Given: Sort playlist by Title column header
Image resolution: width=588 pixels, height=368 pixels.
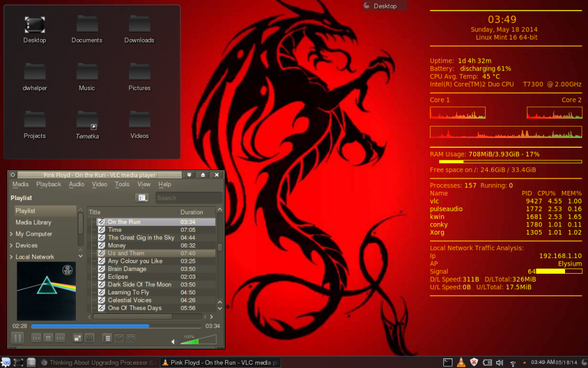Looking at the screenshot, I should click(x=133, y=212).
